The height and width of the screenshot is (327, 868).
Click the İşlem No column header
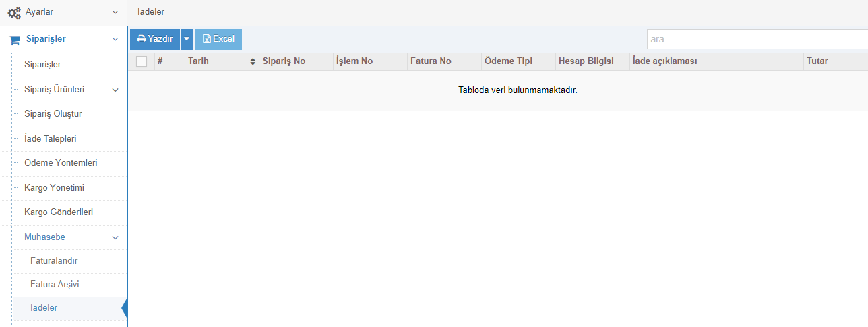370,61
